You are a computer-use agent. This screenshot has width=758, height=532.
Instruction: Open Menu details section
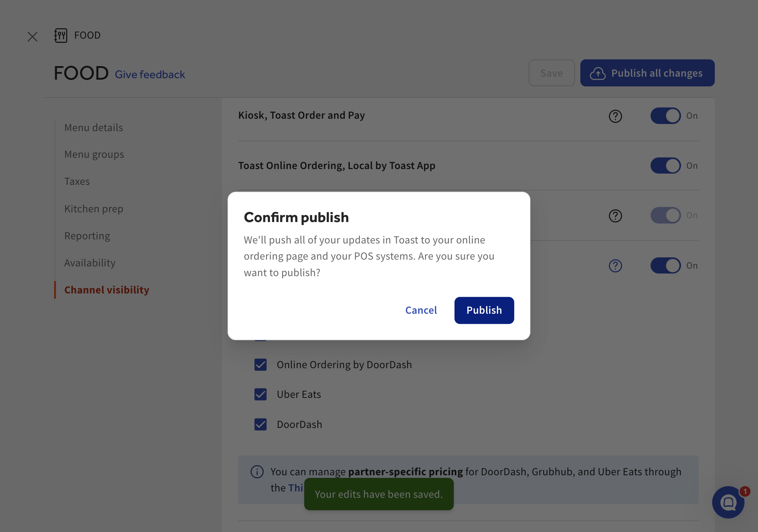(94, 127)
